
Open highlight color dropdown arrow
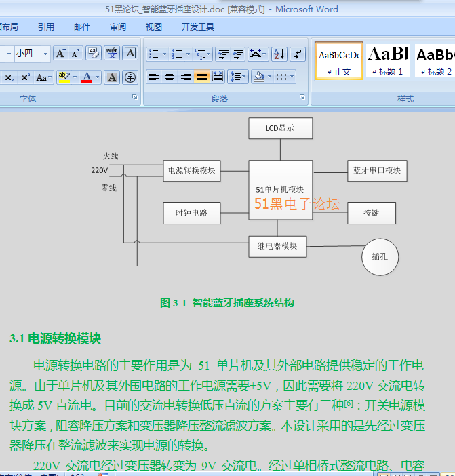[75, 77]
